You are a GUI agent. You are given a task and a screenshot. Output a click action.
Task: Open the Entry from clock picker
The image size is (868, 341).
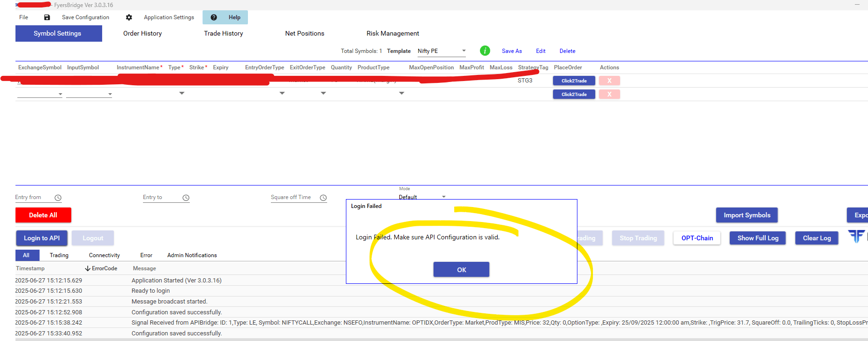tap(58, 198)
